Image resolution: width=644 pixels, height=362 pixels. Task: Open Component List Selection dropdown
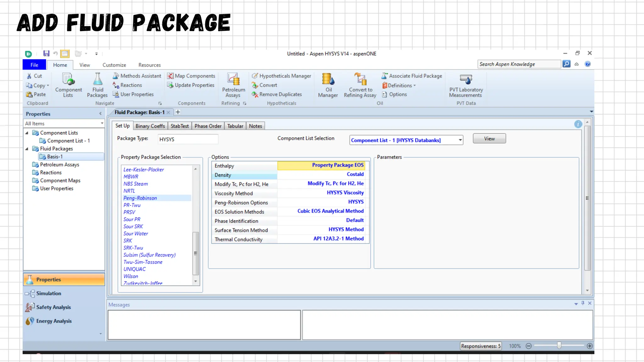pyautogui.click(x=460, y=140)
